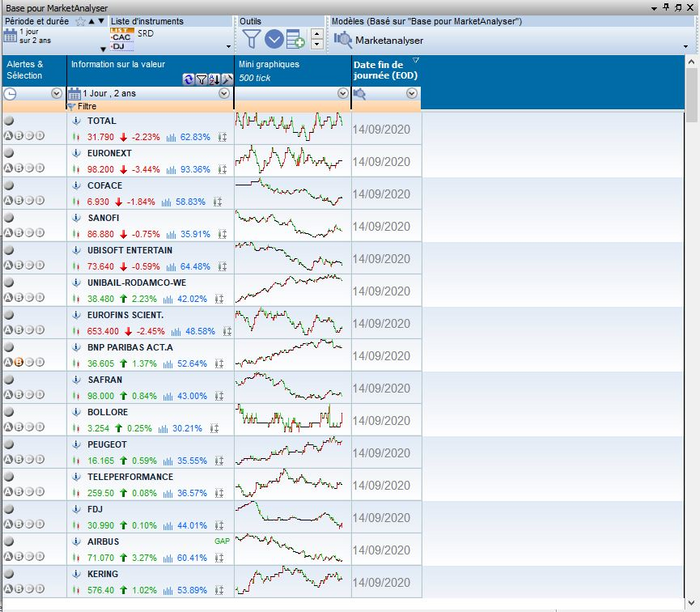Open the BOLLORE mini chart
The height and width of the screenshot is (612, 700).
pyautogui.click(x=292, y=420)
